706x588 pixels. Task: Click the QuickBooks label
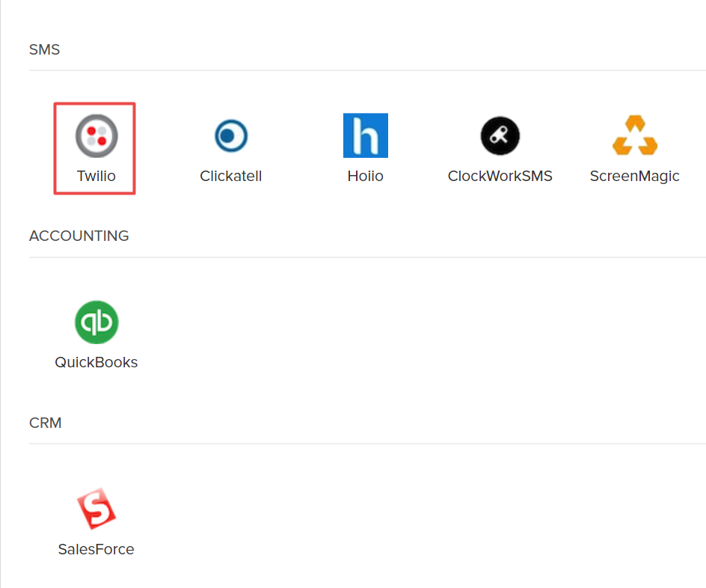[96, 362]
